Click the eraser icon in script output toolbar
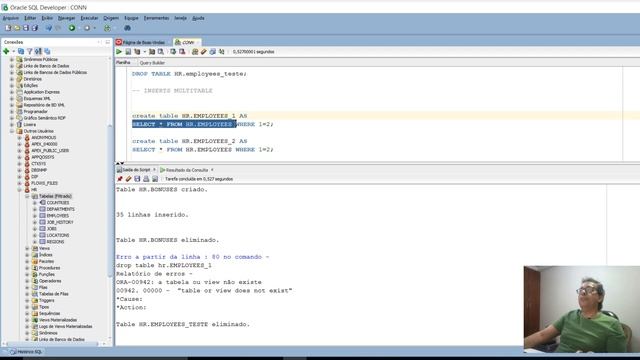Screen dimensions: 640x360 129,179
